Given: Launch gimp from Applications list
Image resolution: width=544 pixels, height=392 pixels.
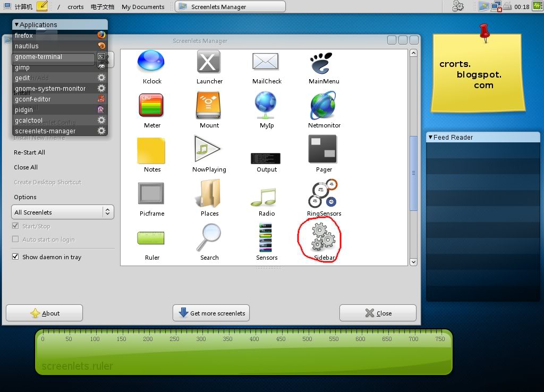Looking at the screenshot, I should [x=60, y=67].
